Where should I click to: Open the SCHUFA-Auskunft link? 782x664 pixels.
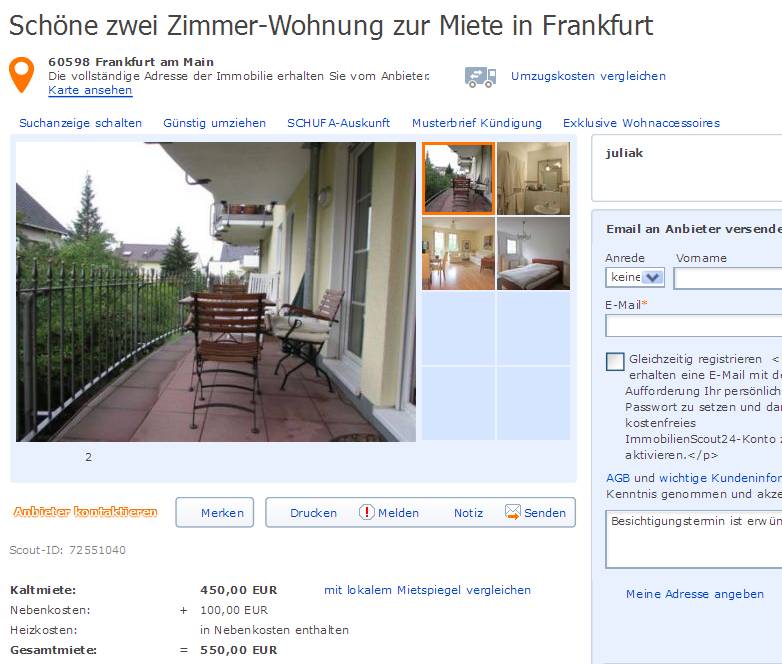[338, 123]
